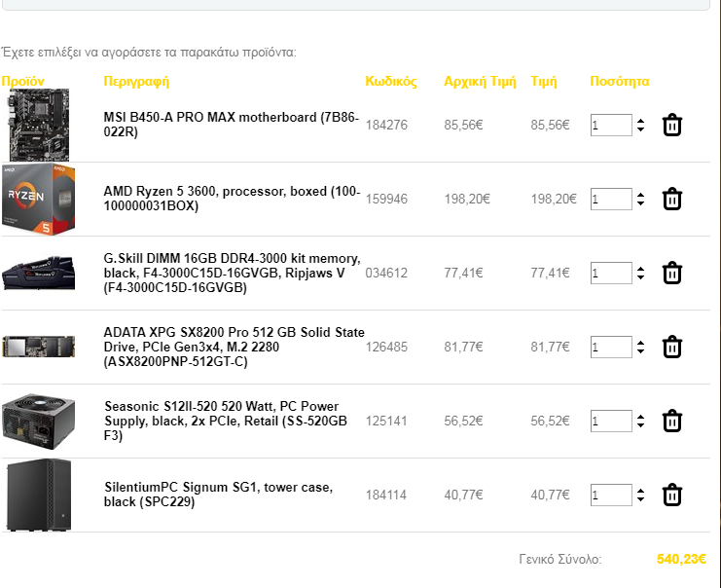
Task: Increase quantity of MSI motherboard
Action: pos(640,121)
